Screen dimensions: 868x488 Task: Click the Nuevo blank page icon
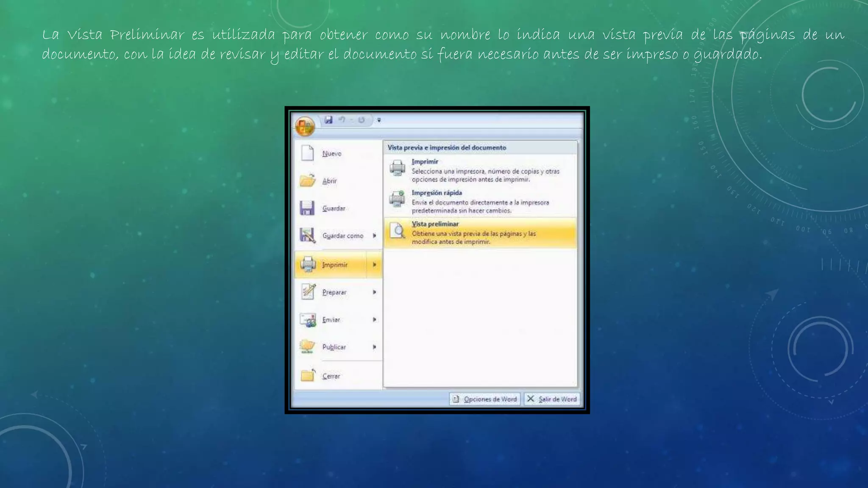pos(307,153)
